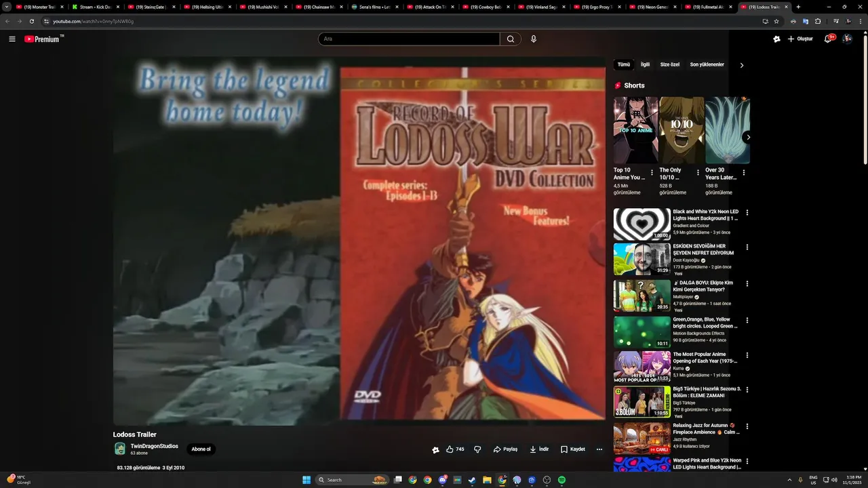Open a new browser tab with plus

point(798,7)
